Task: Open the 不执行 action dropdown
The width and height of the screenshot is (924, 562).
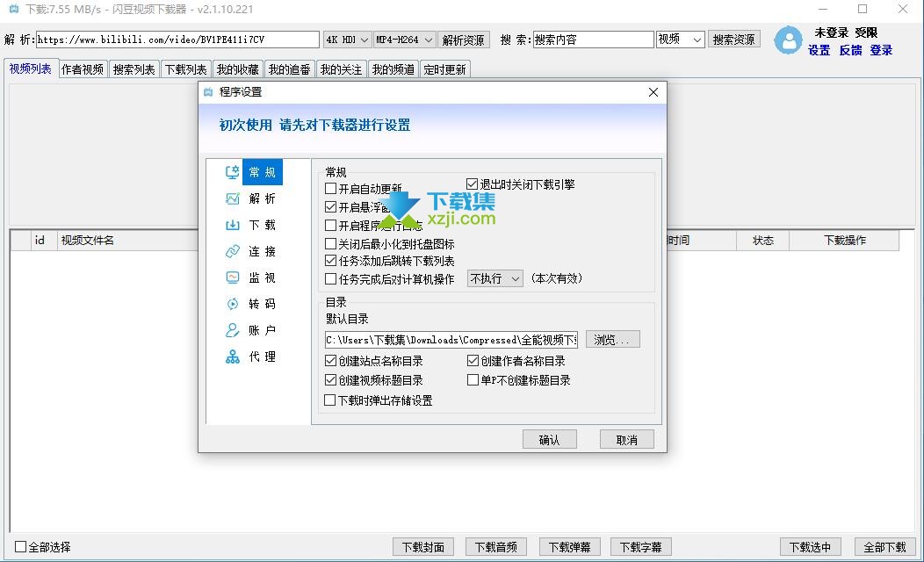Action: point(494,278)
